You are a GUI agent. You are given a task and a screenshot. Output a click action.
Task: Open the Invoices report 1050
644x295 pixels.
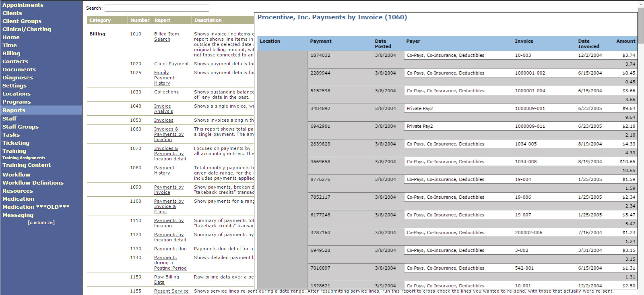(x=164, y=120)
